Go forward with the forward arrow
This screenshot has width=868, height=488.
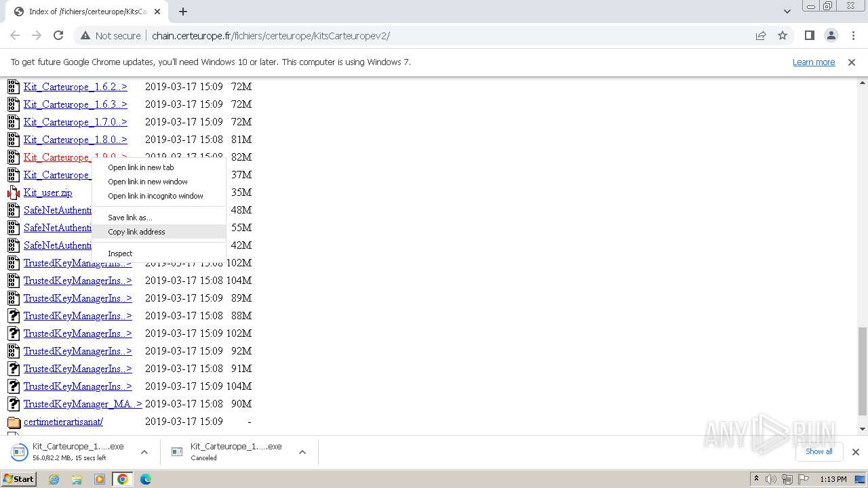tap(37, 35)
